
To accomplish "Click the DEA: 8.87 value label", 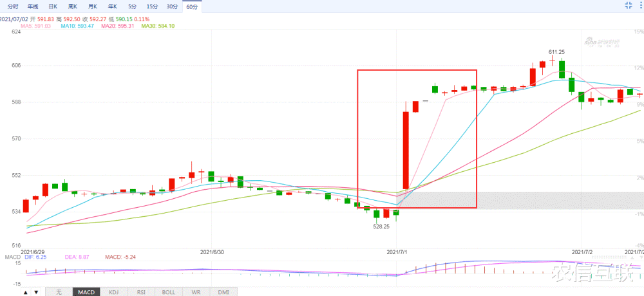I will point(76,257).
